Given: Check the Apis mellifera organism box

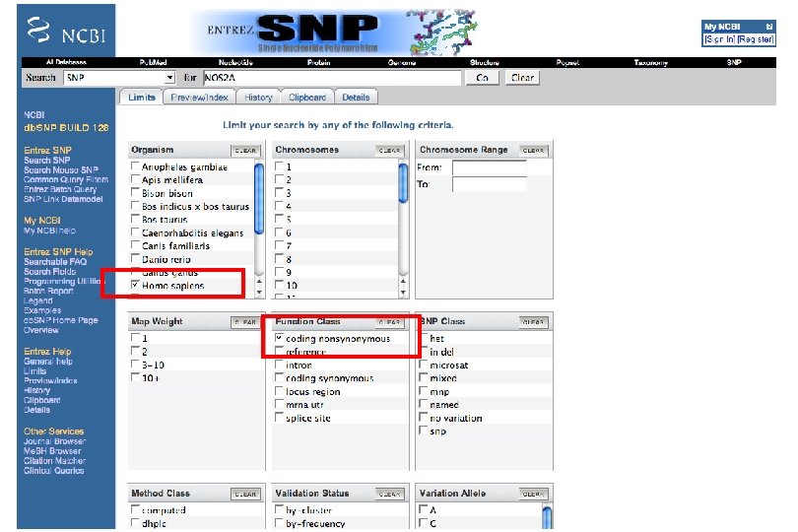Looking at the screenshot, I should [135, 179].
